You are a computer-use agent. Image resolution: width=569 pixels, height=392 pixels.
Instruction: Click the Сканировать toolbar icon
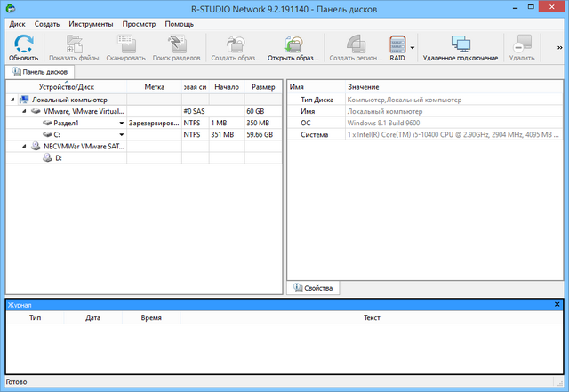coord(125,44)
